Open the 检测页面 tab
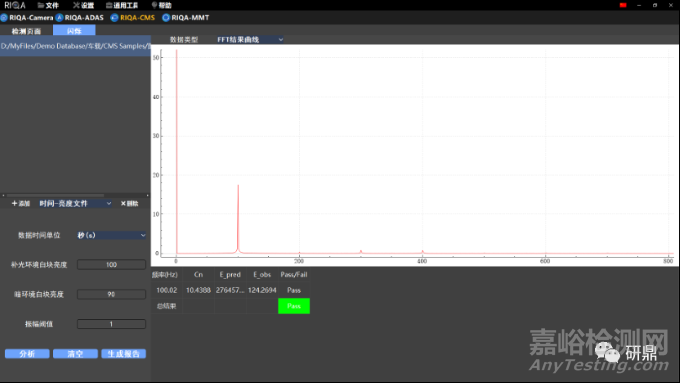This screenshot has height=383, width=680. click(x=26, y=31)
